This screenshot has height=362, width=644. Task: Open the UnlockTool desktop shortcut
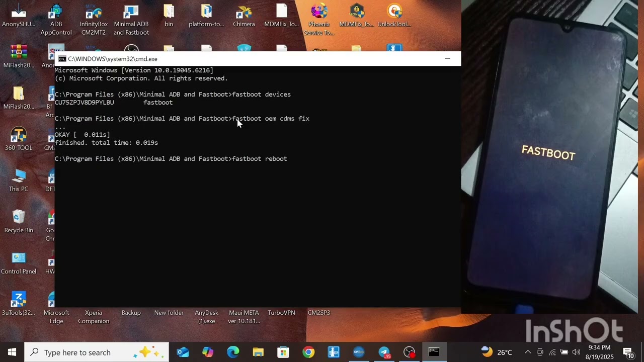394,16
